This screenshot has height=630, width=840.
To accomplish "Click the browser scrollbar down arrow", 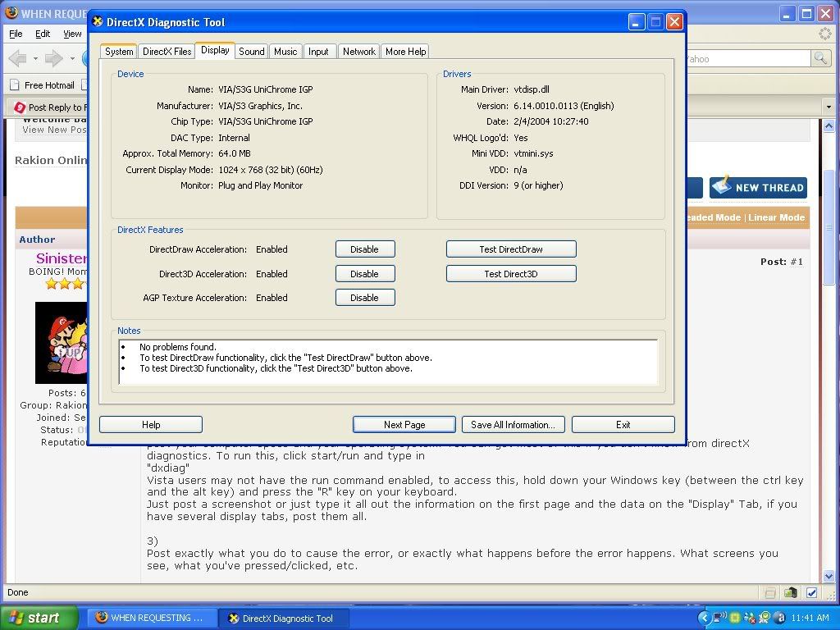I will click(x=829, y=577).
